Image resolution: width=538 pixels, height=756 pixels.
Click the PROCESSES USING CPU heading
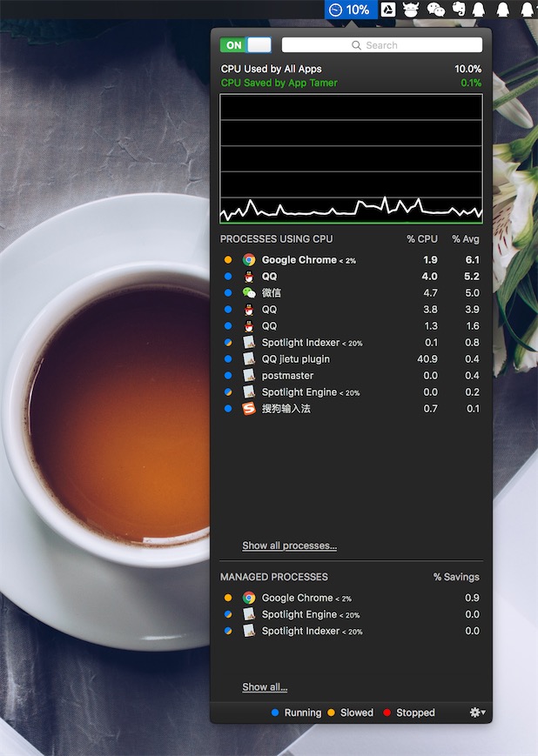pos(276,238)
